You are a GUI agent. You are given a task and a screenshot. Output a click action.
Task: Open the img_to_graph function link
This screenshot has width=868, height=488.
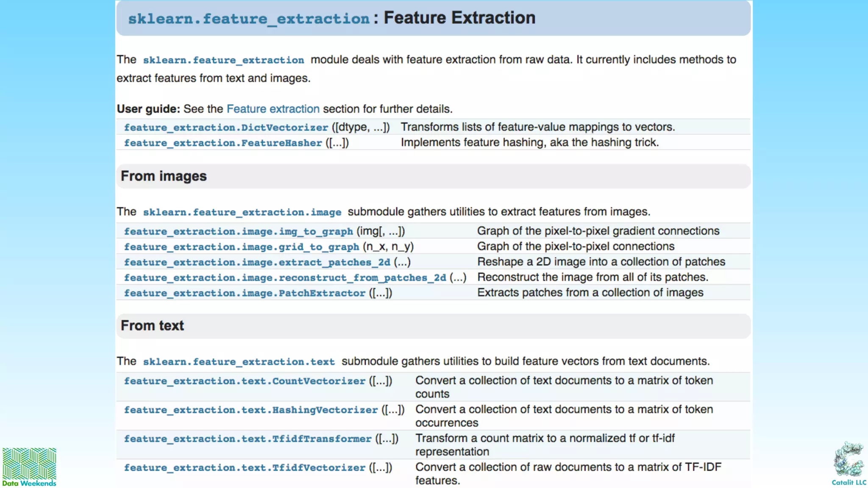coord(238,232)
